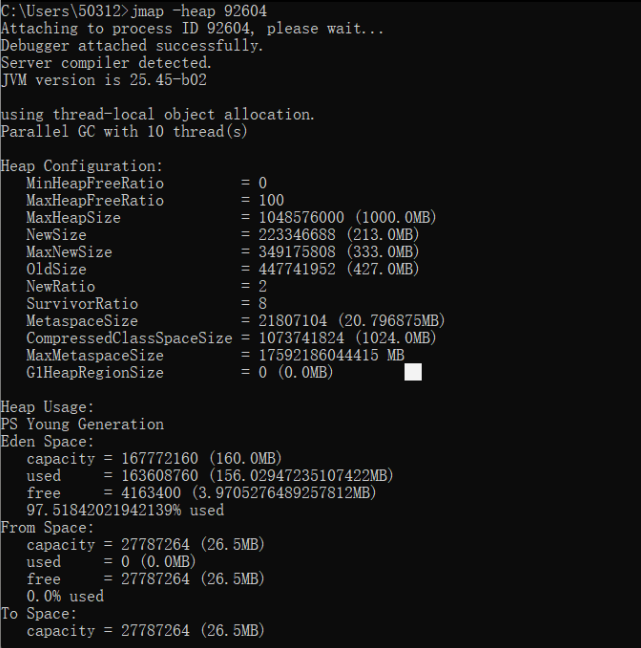Click the To Space heading
641x648 pixels.
(x=39, y=614)
